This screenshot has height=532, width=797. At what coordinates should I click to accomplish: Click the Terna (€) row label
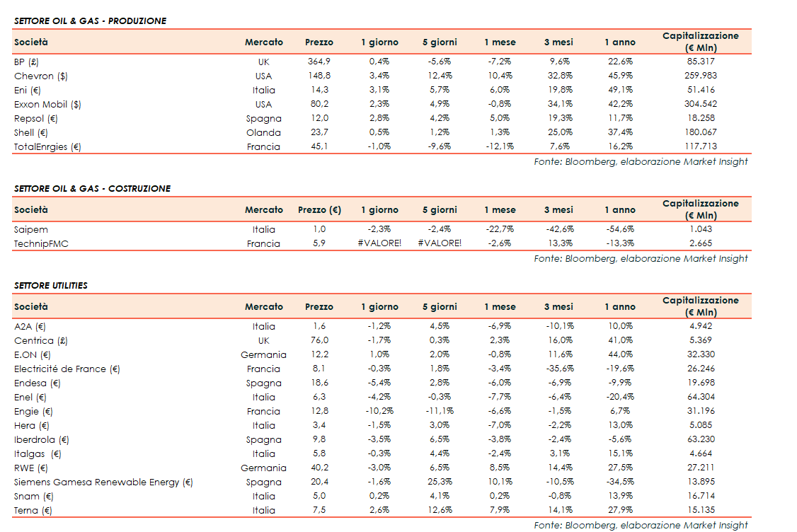[x=33, y=510]
